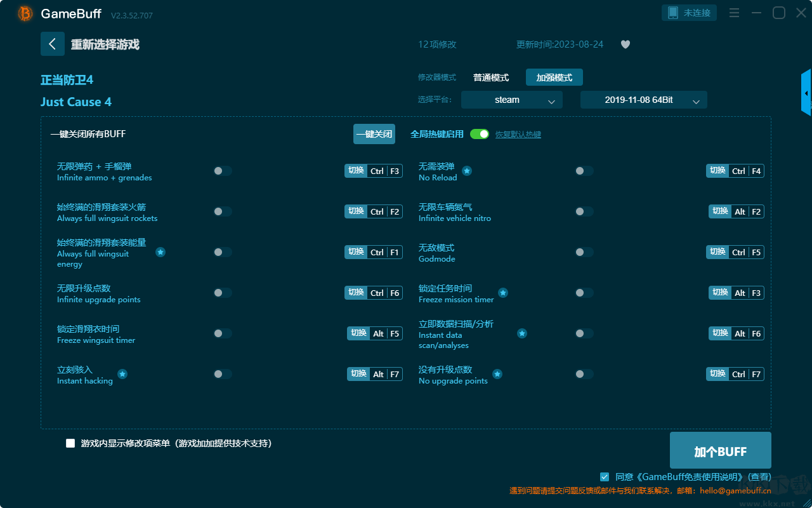
Task: Click the heart favorite icon
Action: click(x=625, y=44)
